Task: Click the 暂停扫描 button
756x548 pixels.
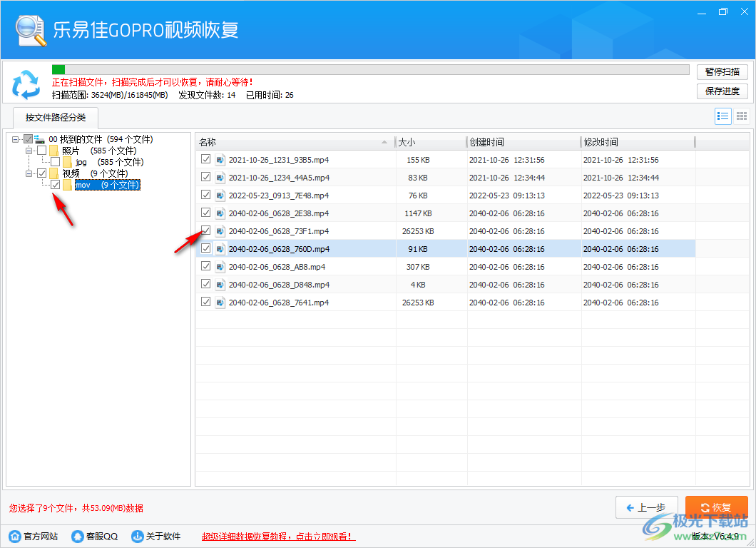Action: 722,72
